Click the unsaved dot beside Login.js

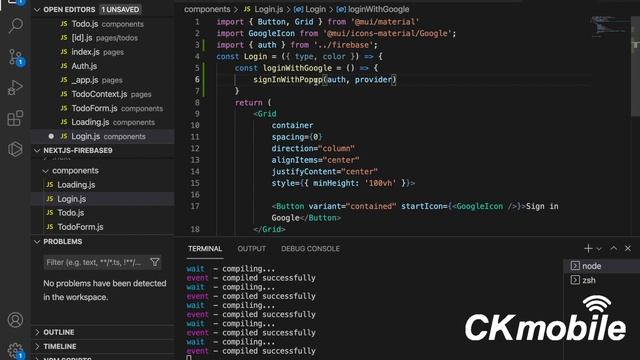pyautogui.click(x=51, y=136)
